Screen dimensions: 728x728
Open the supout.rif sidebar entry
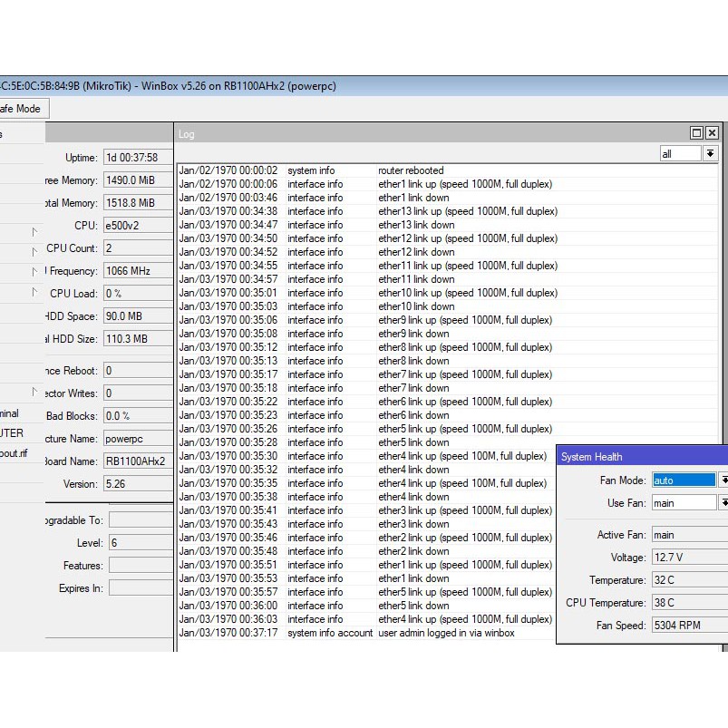[14, 453]
